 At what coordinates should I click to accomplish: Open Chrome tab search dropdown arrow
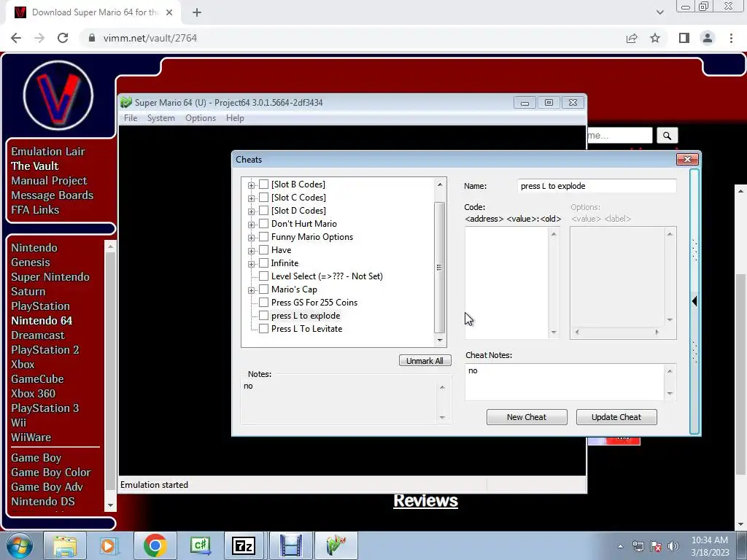(659, 12)
